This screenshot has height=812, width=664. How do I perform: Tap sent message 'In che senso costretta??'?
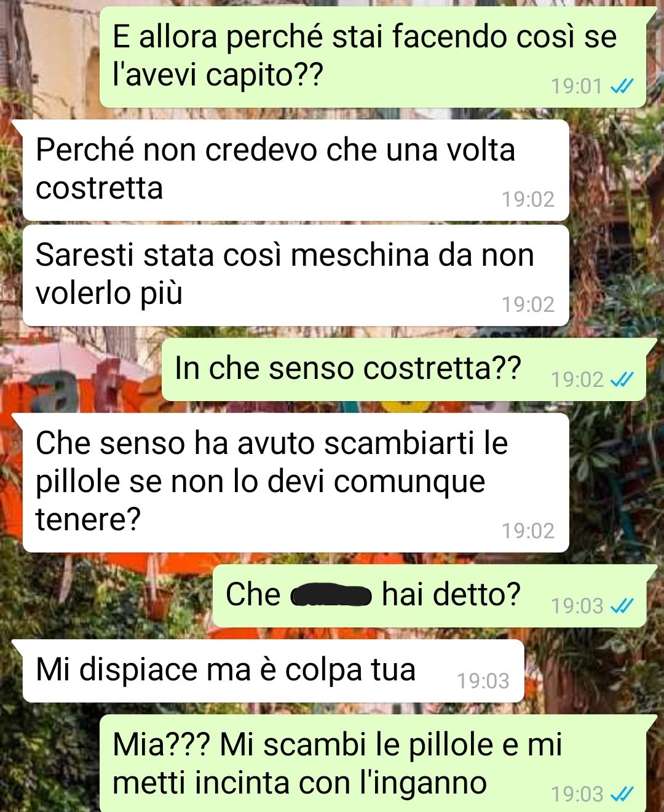coord(404,369)
